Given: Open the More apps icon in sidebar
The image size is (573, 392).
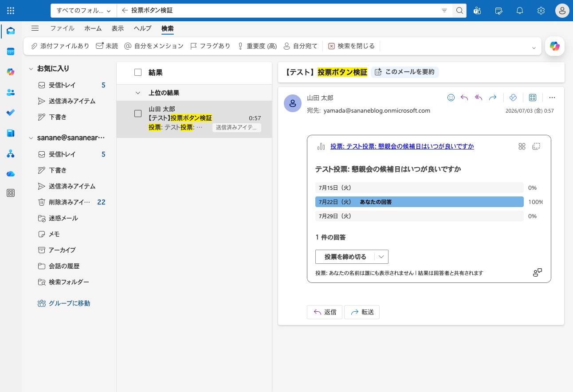Looking at the screenshot, I should (x=11, y=193).
